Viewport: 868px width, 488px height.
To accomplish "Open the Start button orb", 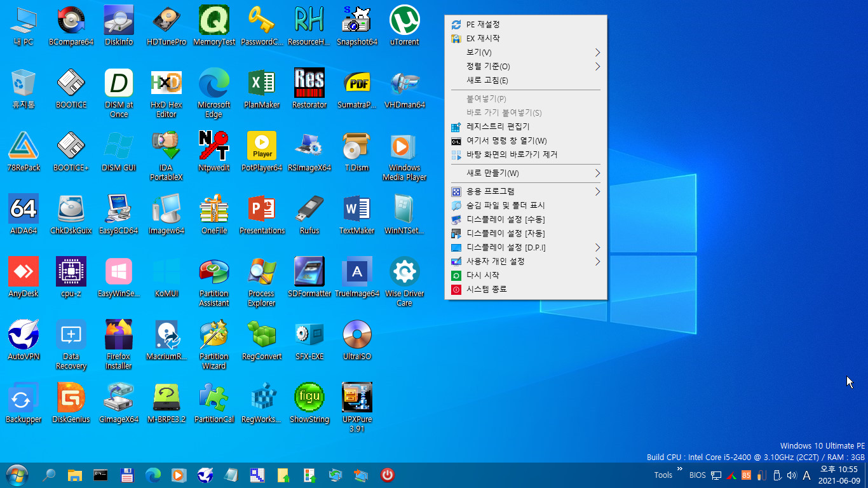I will [17, 475].
